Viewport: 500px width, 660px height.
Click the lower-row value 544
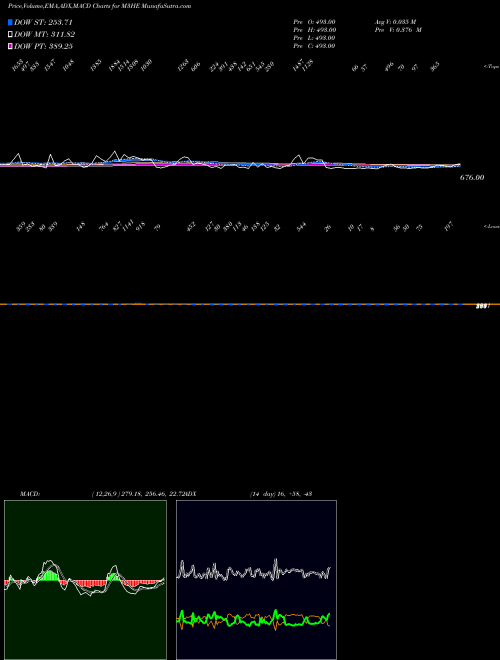click(301, 228)
